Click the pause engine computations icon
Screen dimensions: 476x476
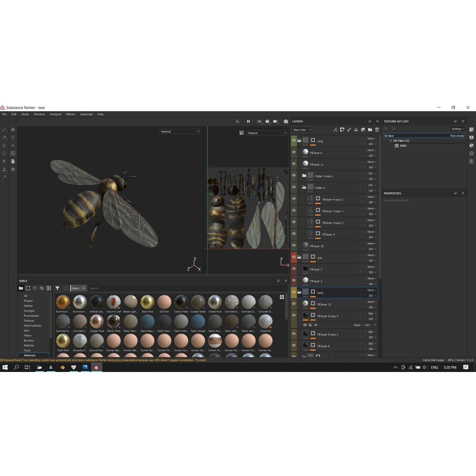click(x=248, y=122)
